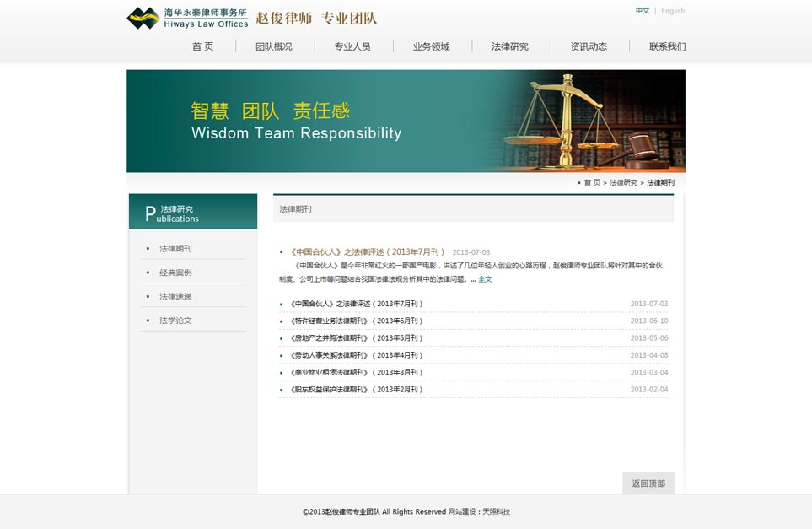Click the date 2013-02-04 in the list

click(x=649, y=389)
